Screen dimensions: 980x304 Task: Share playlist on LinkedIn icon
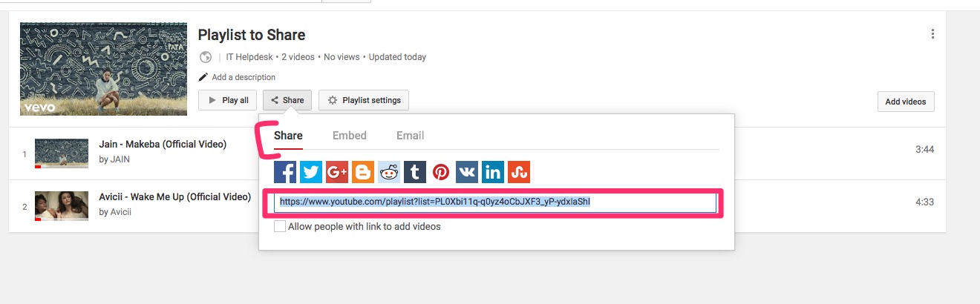coord(493,172)
